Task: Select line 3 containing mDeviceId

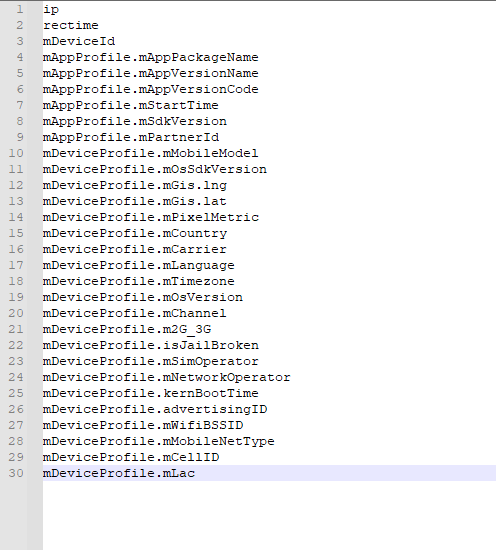Action: point(79,41)
